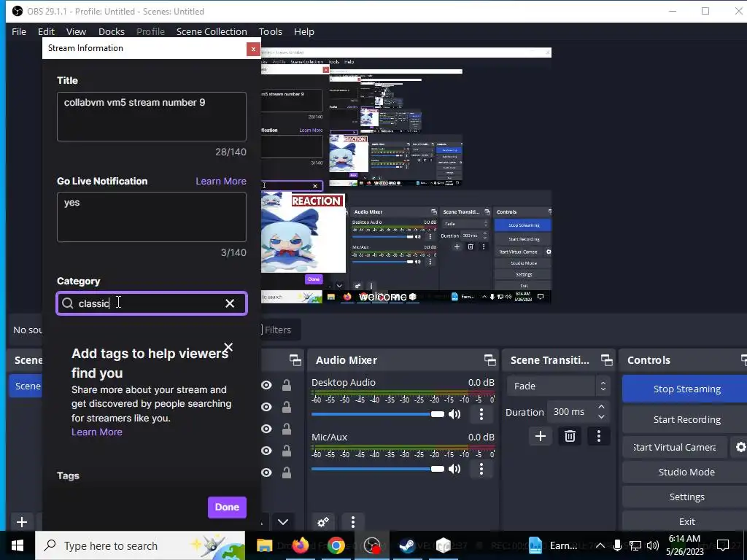
Task: Open Filters for the source
Action: [x=276, y=330]
